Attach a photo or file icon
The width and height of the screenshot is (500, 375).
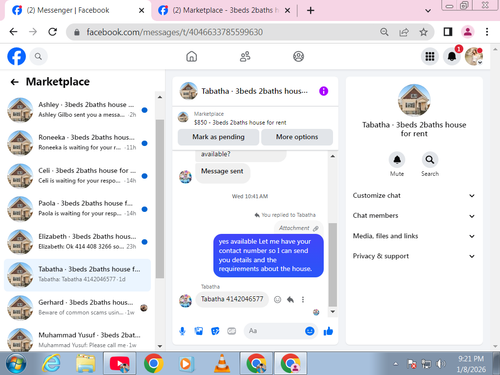pyautogui.click(x=199, y=331)
